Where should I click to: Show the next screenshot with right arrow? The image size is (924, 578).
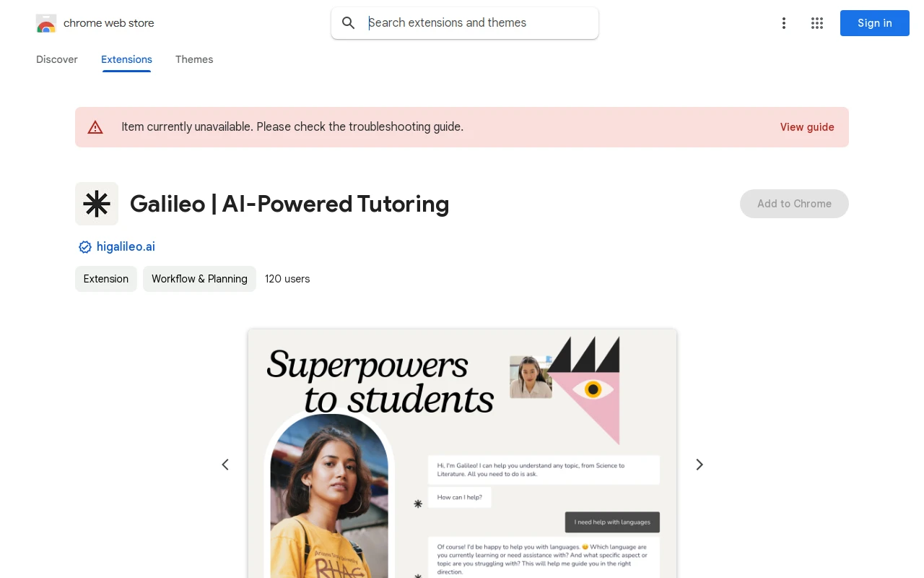tap(699, 465)
